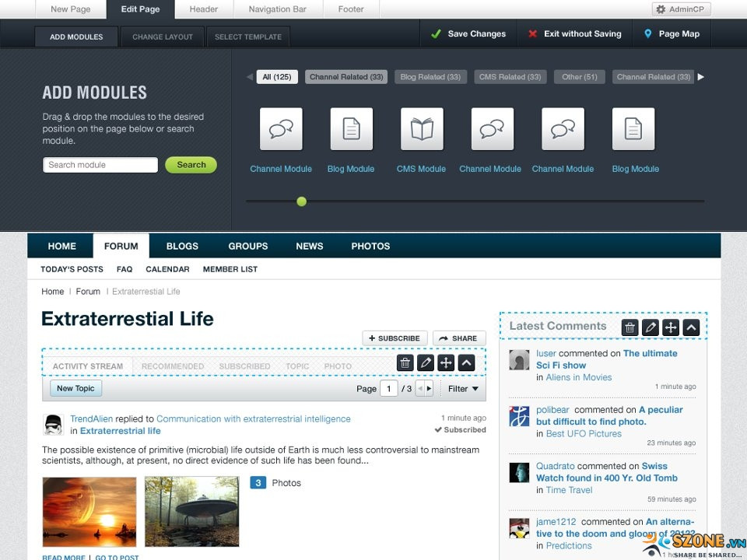Viewport: 747px width, 560px height.
Task: Delete the Latest Comments module via trash icon
Action: [630, 327]
